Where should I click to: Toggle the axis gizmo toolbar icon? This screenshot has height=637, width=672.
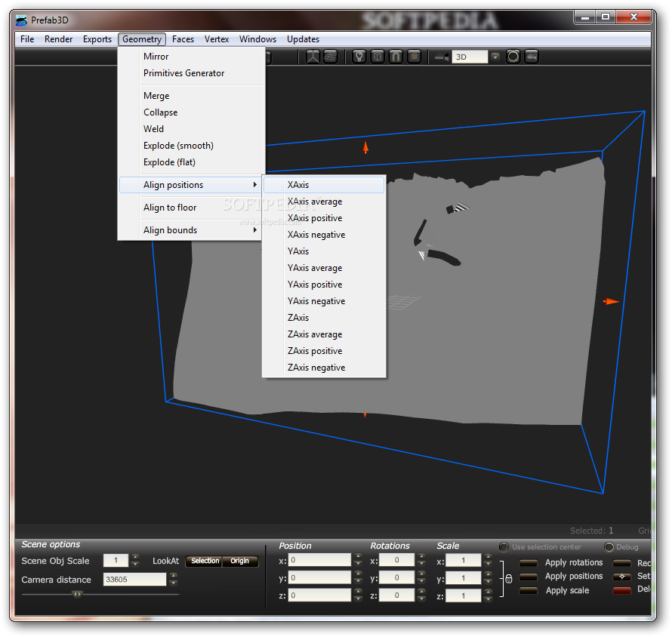click(x=313, y=57)
